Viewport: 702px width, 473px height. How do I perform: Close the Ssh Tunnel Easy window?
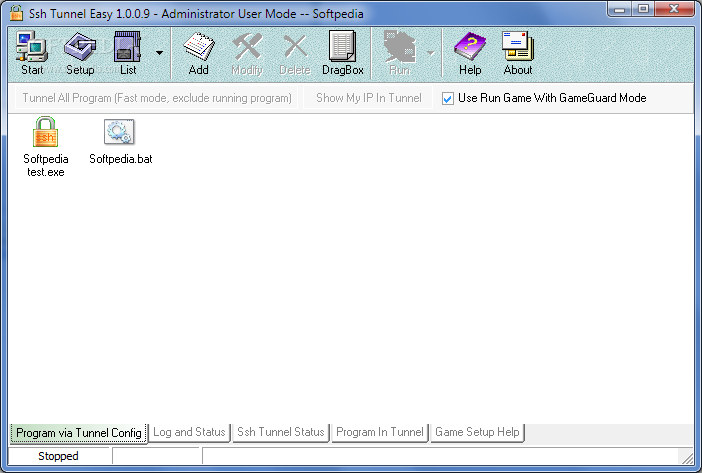pyautogui.click(x=674, y=9)
